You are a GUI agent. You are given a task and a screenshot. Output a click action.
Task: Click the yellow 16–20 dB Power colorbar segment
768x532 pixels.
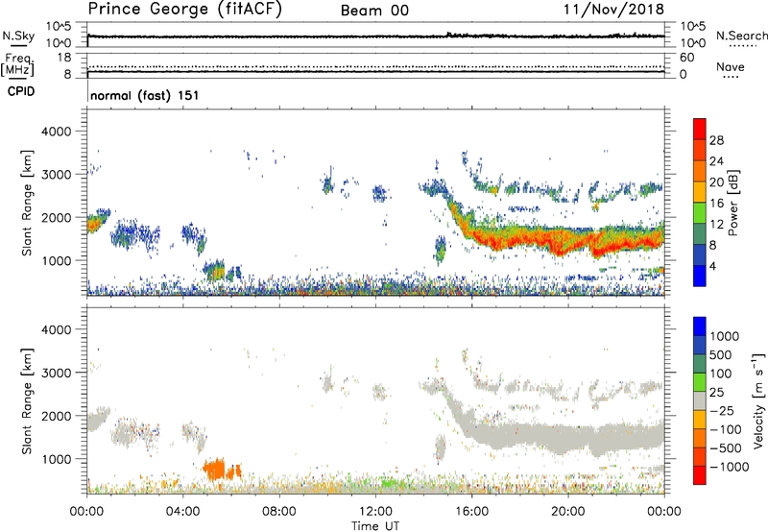tap(700, 191)
